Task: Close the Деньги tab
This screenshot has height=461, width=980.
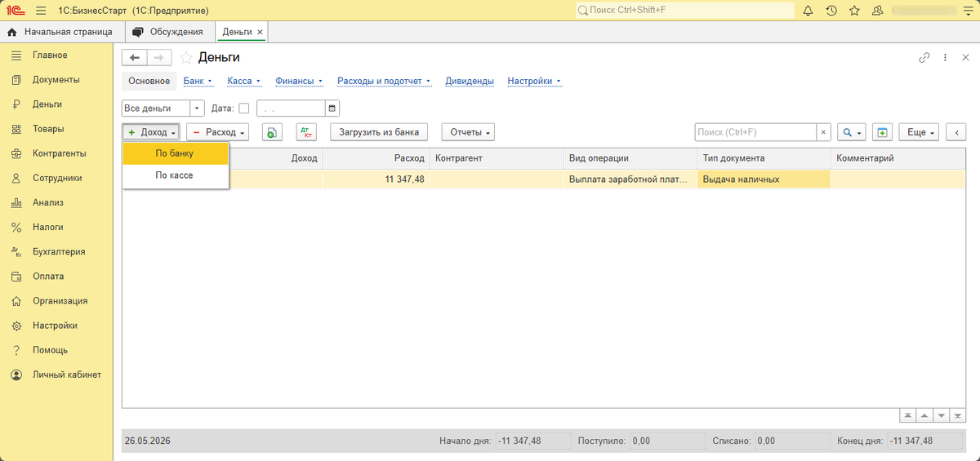Action: [260, 32]
